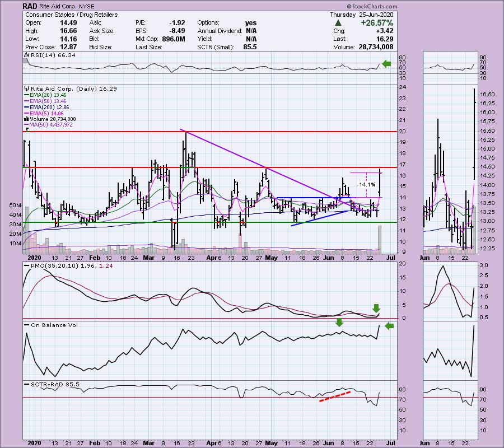Click the Consumer Staples / Drug Retailers sector label
The image size is (504, 448).
tap(71, 15)
